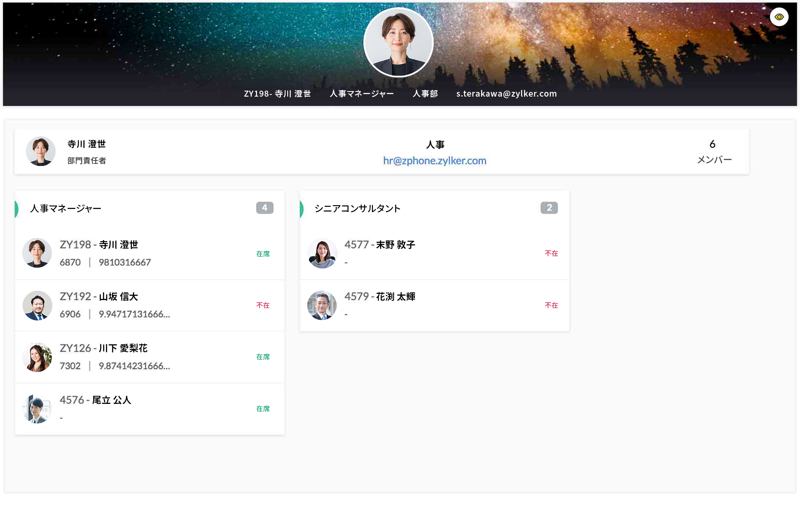This screenshot has width=800, height=532.
Task: Click the green indicator beside 人事マネージャー header
Action: [x=16, y=209]
